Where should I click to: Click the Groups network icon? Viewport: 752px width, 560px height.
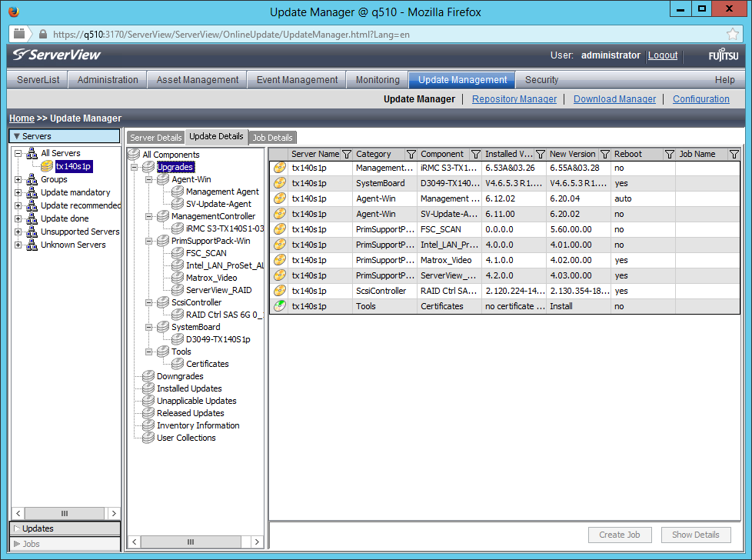click(32, 179)
